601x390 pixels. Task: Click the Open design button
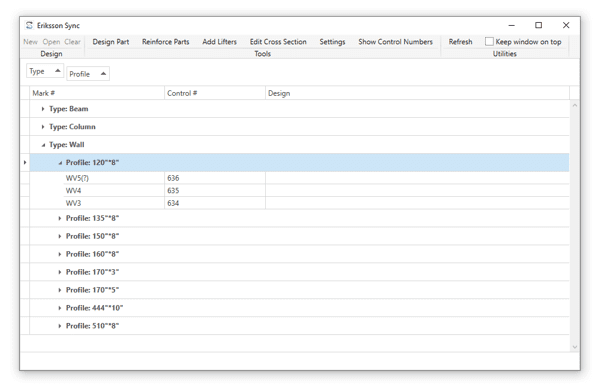(x=51, y=42)
